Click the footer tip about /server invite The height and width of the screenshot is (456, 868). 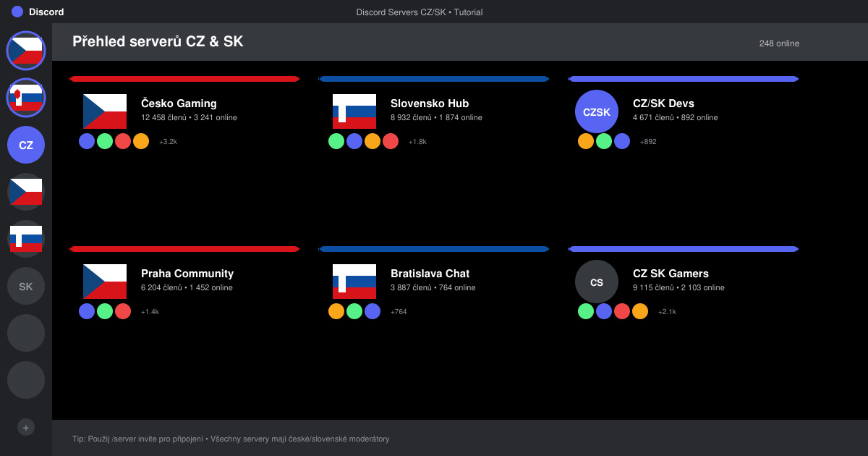231,439
